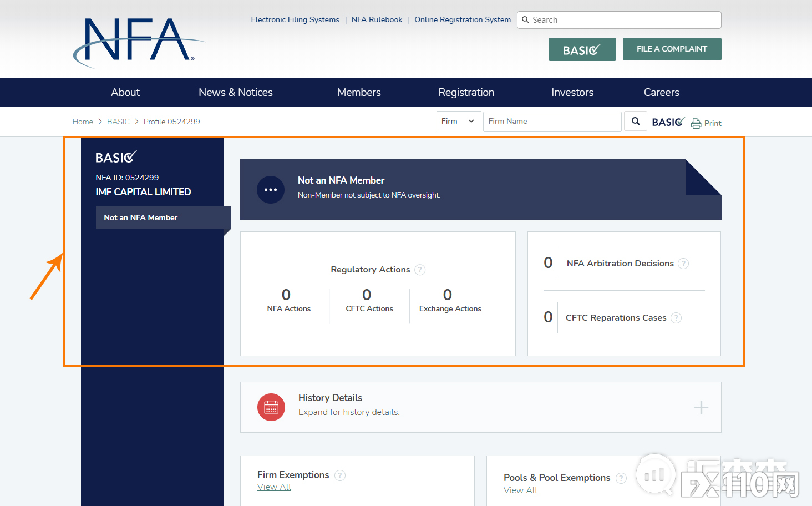Viewport: 812px width, 506px height.
Task: Click the Print link text
Action: 713,123
